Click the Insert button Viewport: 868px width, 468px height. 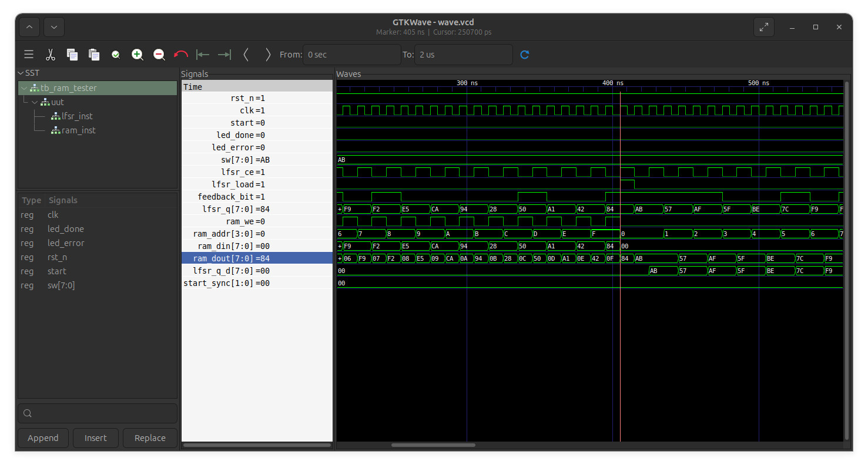(x=96, y=438)
